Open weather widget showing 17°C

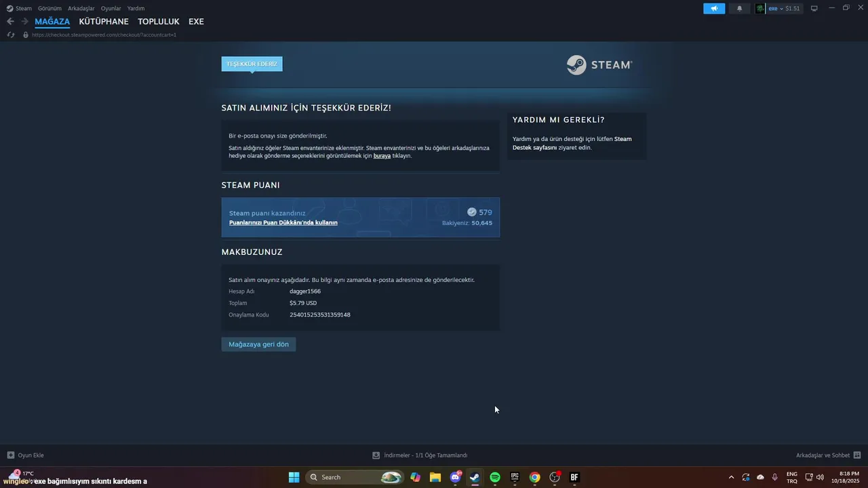(20, 476)
